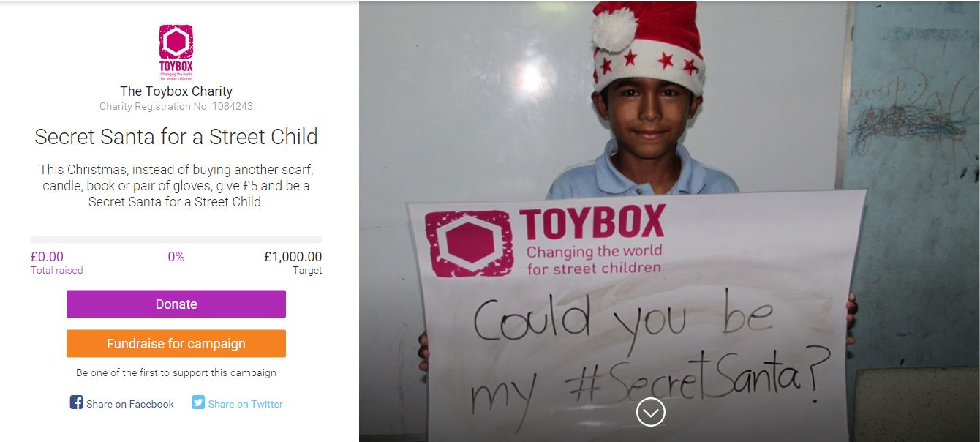Open the Share on Twitter link text
Screen dimensions: 980x442
click(x=245, y=404)
